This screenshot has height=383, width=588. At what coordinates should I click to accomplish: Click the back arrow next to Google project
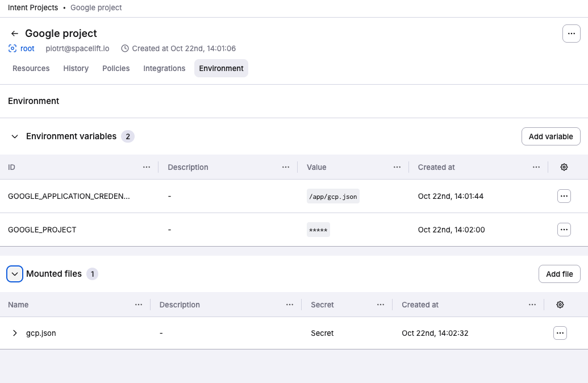(x=14, y=33)
